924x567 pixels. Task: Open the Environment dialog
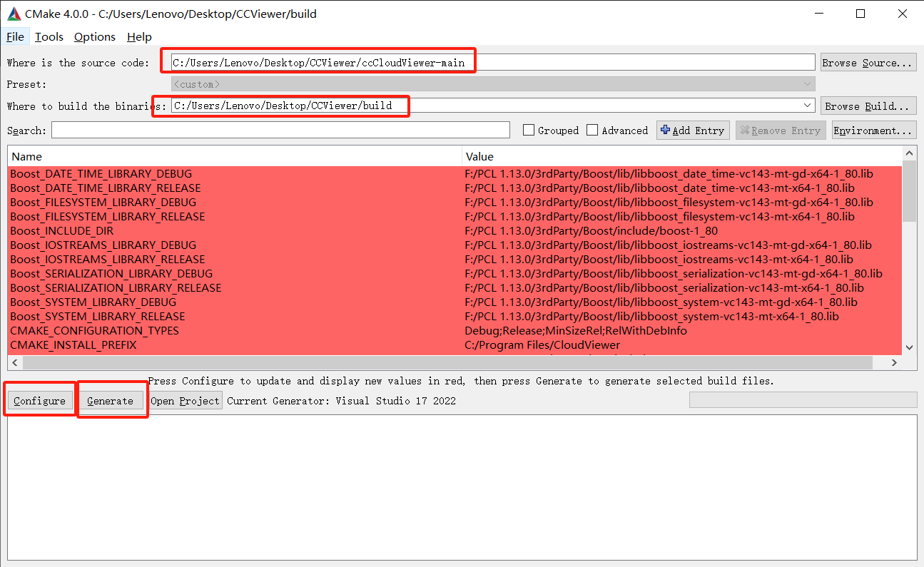point(873,130)
